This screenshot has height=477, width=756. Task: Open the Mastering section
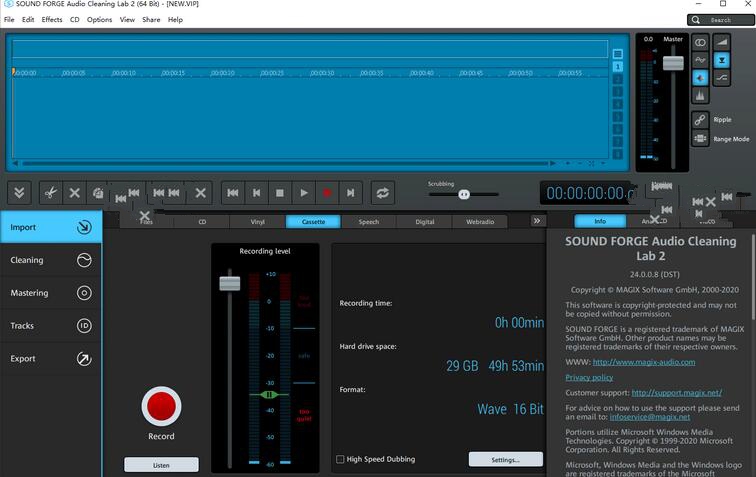(51, 293)
